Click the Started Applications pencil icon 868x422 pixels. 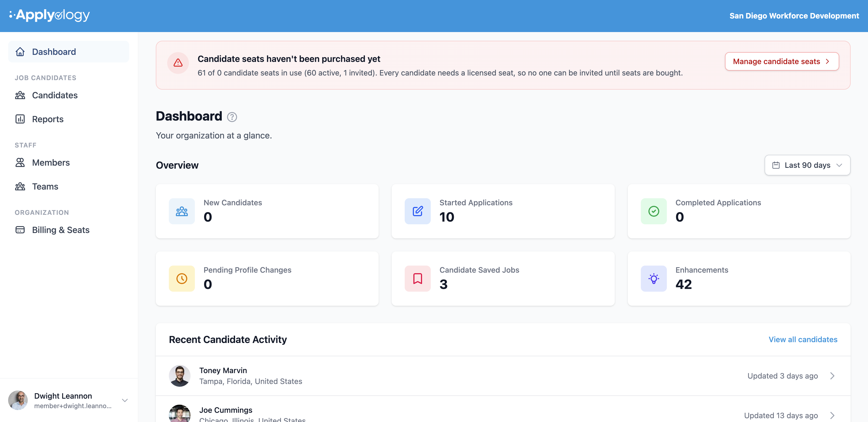[418, 211]
